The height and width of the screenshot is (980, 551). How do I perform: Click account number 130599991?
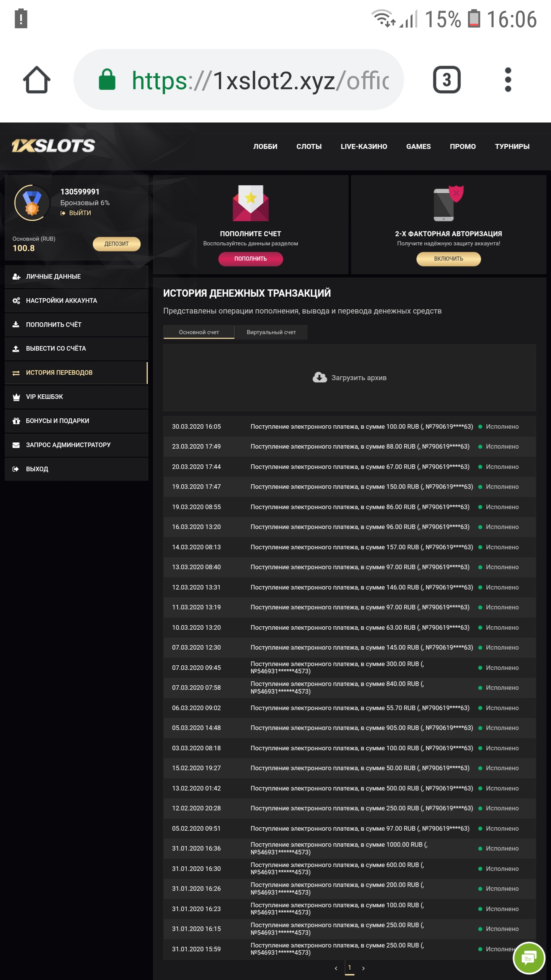coord(80,192)
